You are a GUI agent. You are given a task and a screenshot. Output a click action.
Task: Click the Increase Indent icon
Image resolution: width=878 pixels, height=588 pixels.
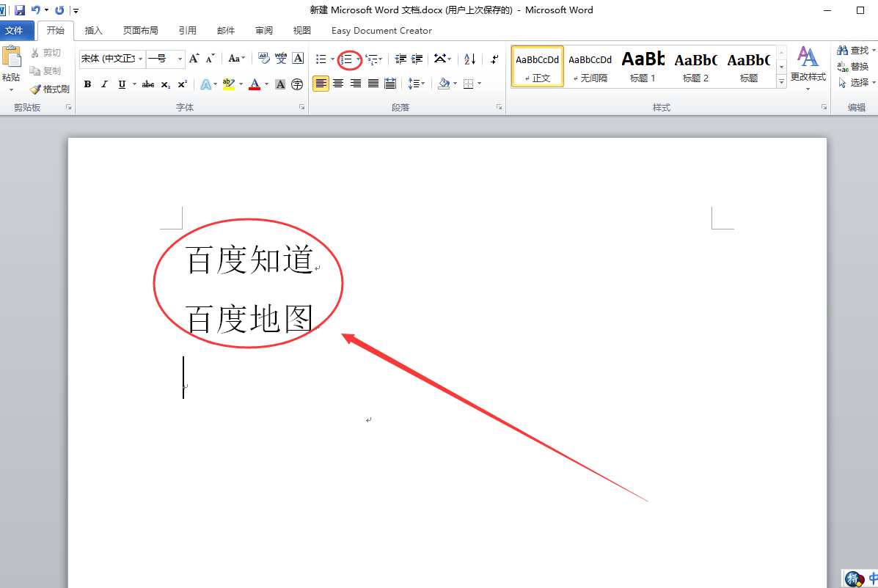(417, 59)
